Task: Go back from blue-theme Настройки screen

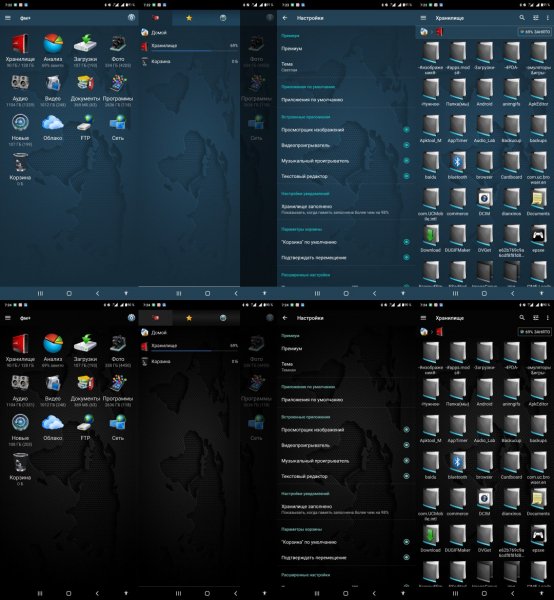Action: click(285, 18)
